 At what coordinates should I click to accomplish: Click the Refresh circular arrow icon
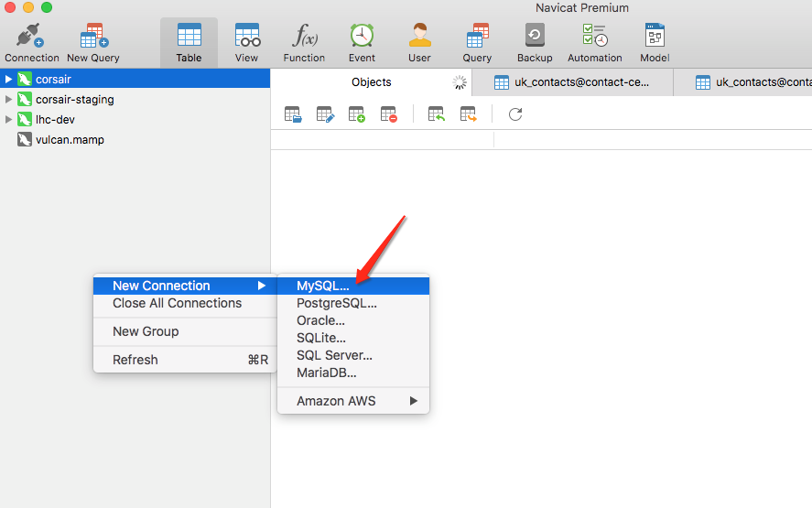coord(515,113)
